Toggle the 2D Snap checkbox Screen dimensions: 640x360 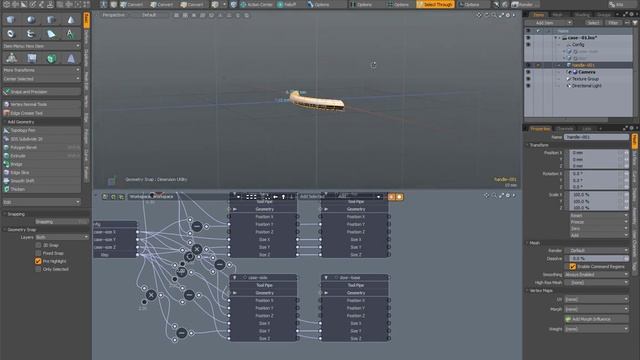[38, 245]
